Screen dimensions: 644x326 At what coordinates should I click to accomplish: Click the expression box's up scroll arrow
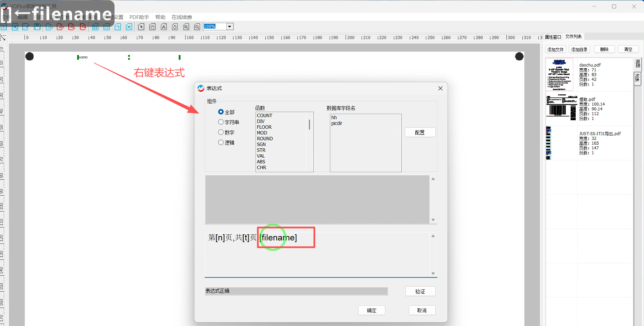[433, 236]
